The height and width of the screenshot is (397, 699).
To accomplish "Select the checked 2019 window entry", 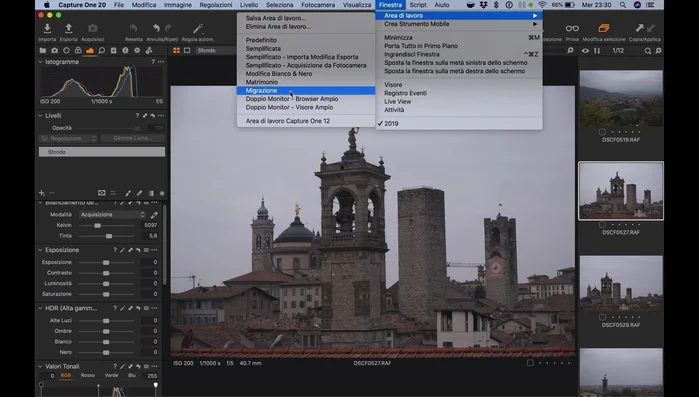I will pyautogui.click(x=459, y=123).
